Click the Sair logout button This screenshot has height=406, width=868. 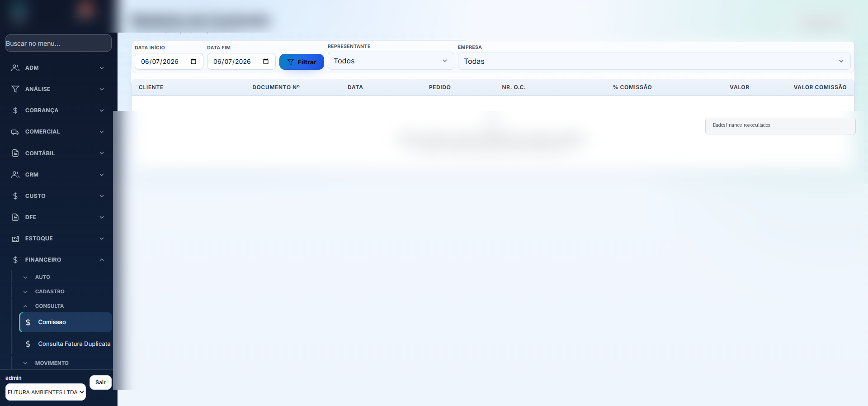point(100,382)
